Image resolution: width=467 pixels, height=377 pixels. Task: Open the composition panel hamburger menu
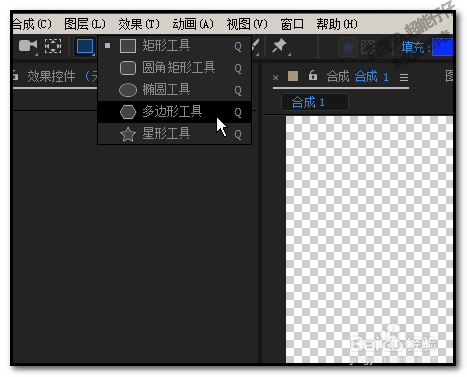click(404, 78)
